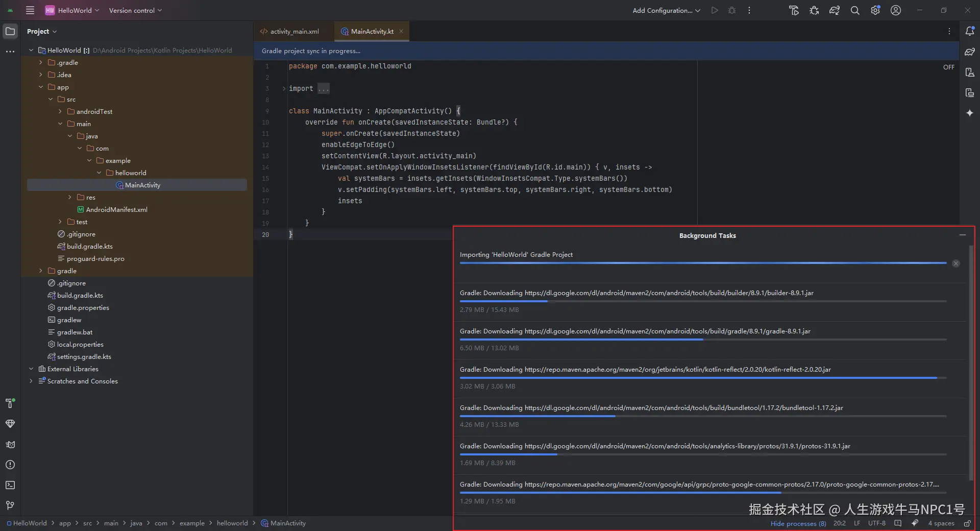This screenshot has width=980, height=531.
Task: Open the Problems tool window icon
Action: pos(10,465)
